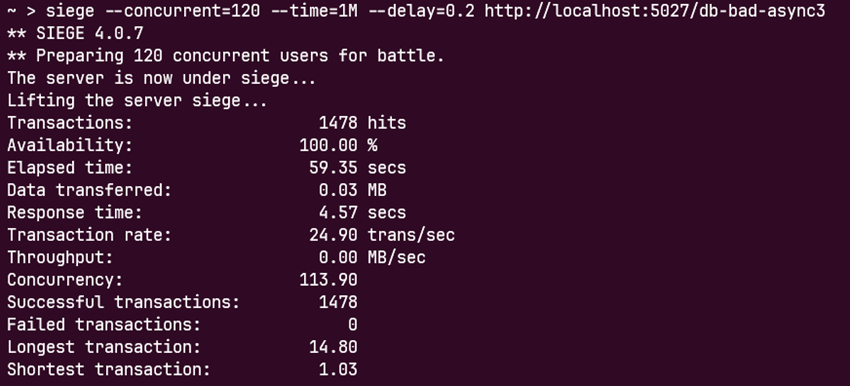Click the 'Lifting the server siege' line
850x386 pixels.
[x=137, y=101]
